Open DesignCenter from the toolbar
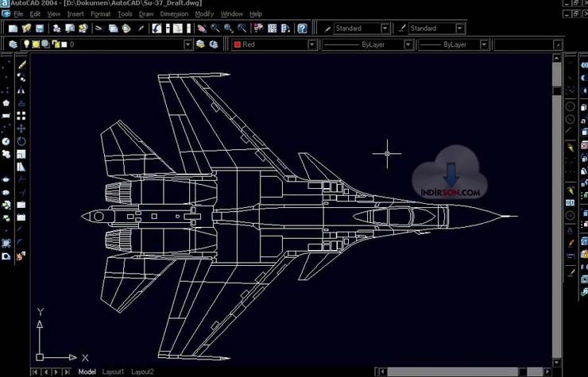588x377 pixels. point(273,29)
